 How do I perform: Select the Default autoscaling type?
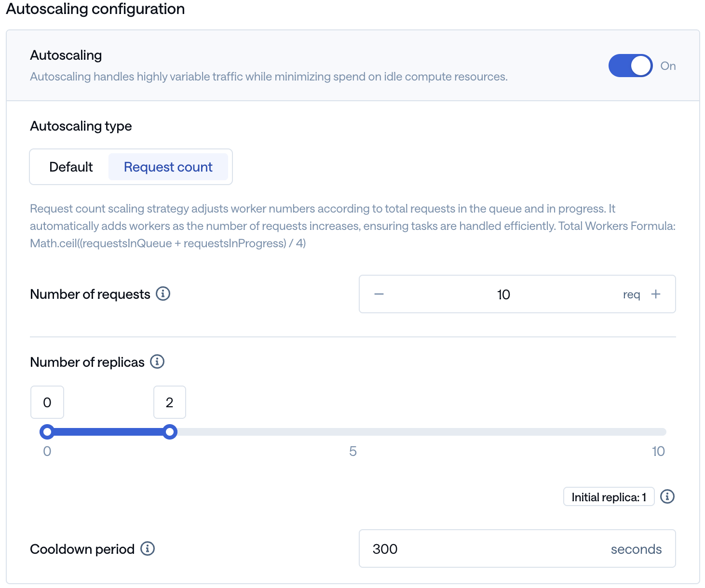pyautogui.click(x=71, y=167)
